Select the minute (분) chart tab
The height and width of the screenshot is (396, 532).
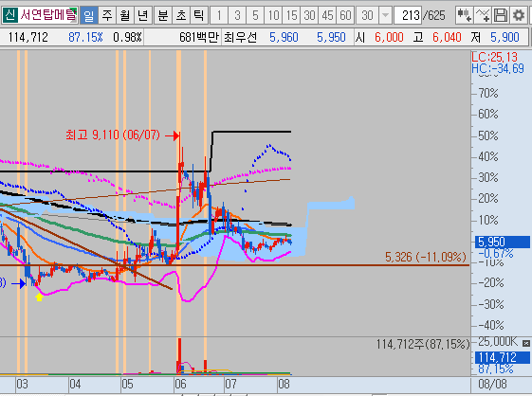coord(163,15)
